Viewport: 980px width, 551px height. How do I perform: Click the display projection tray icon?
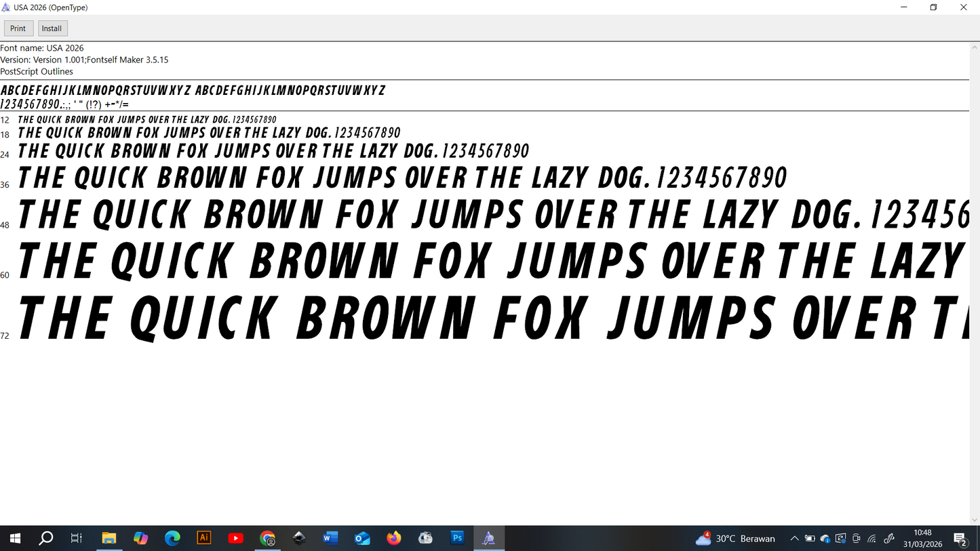[x=841, y=539]
